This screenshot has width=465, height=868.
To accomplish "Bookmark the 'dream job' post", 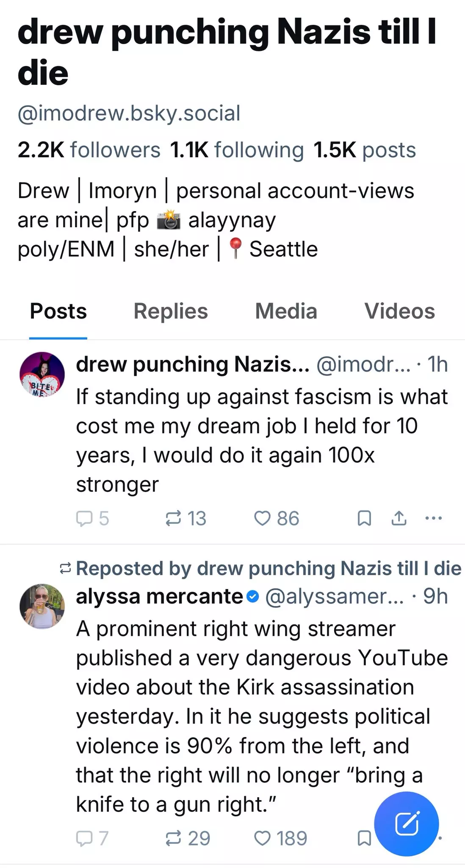I will coord(364,518).
